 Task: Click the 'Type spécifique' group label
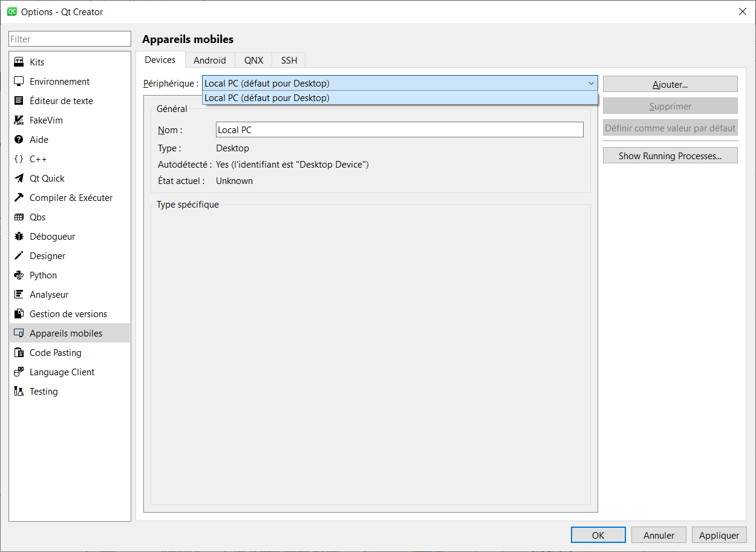pyautogui.click(x=187, y=205)
